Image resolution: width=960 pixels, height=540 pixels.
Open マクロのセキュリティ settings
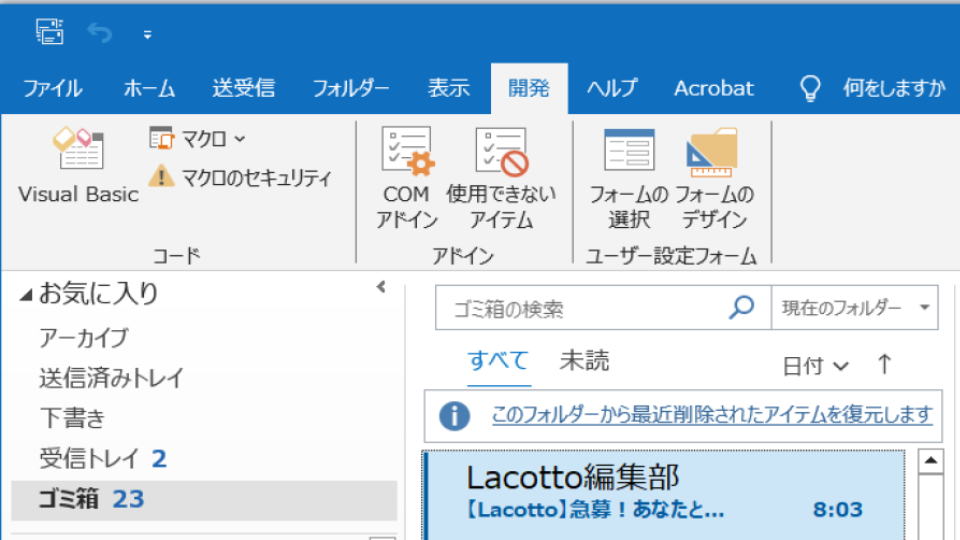tap(241, 178)
